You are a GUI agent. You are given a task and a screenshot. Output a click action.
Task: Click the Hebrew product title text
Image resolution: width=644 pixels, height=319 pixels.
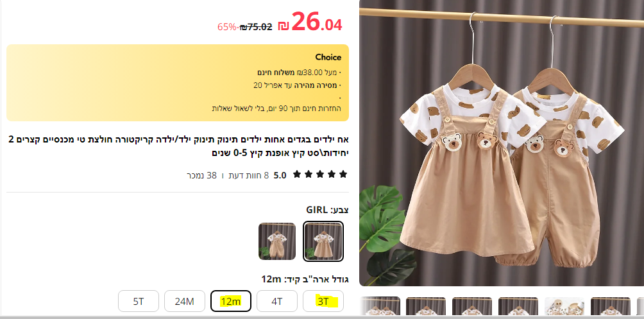coord(179,146)
